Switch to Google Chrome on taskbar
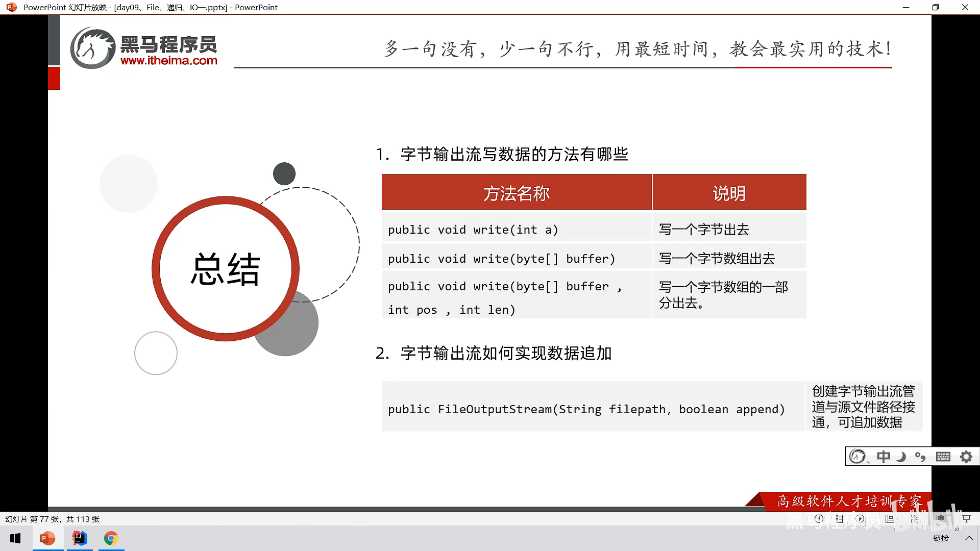 (x=111, y=538)
